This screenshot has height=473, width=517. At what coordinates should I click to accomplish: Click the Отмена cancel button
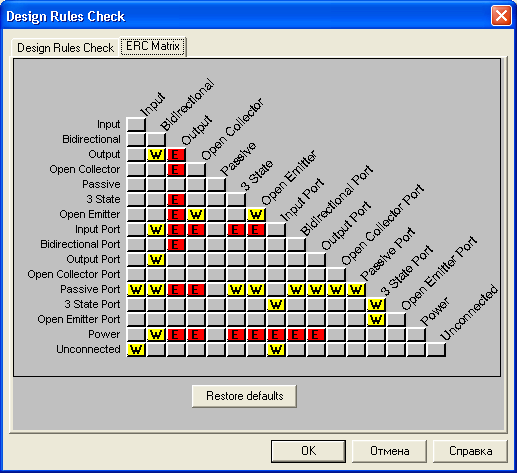tap(389, 451)
